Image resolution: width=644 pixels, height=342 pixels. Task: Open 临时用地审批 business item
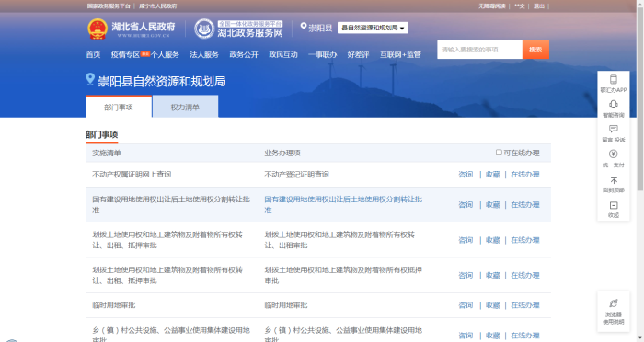pyautogui.click(x=286, y=305)
